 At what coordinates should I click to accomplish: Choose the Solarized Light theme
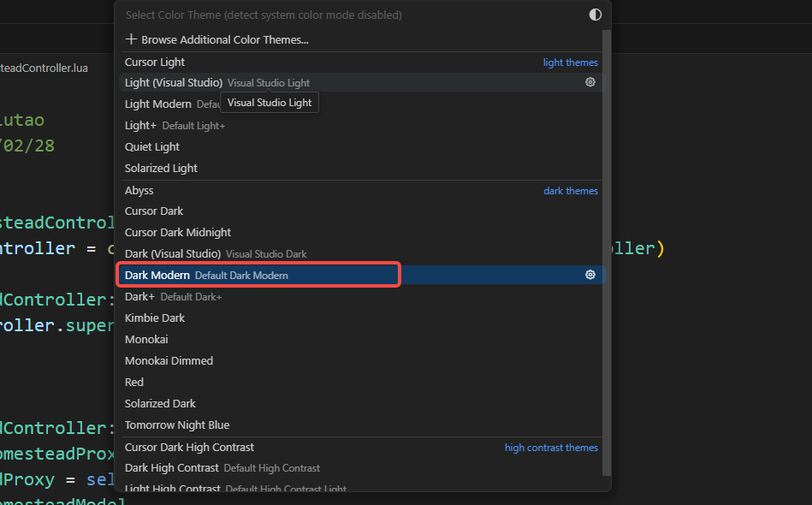coord(361,169)
